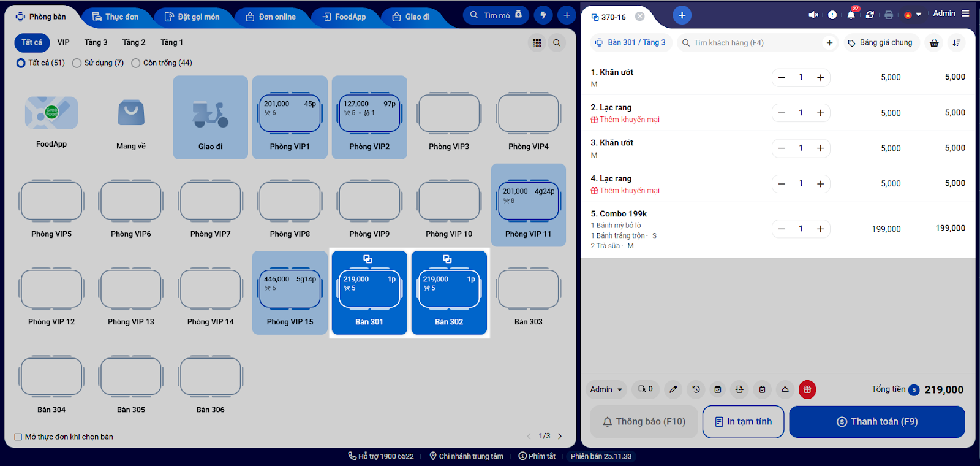Screen dimensions: 980x466
Task: Open the Phím tắt shortcuts link
Action: coord(537,456)
